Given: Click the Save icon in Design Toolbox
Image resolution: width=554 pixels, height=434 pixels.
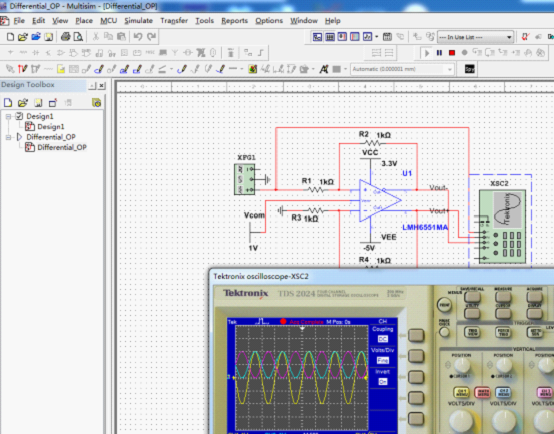Looking at the screenshot, I should click(x=38, y=103).
